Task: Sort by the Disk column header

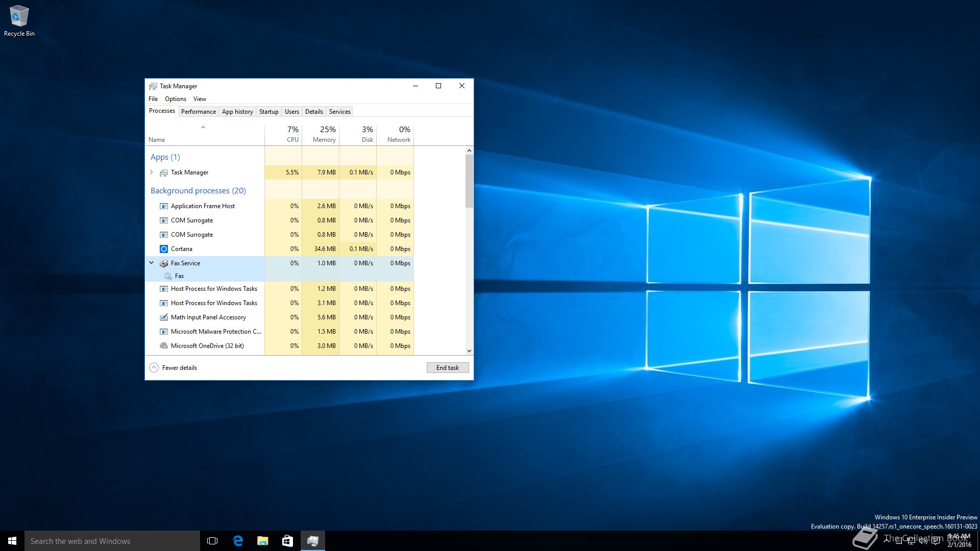Action: (x=358, y=135)
